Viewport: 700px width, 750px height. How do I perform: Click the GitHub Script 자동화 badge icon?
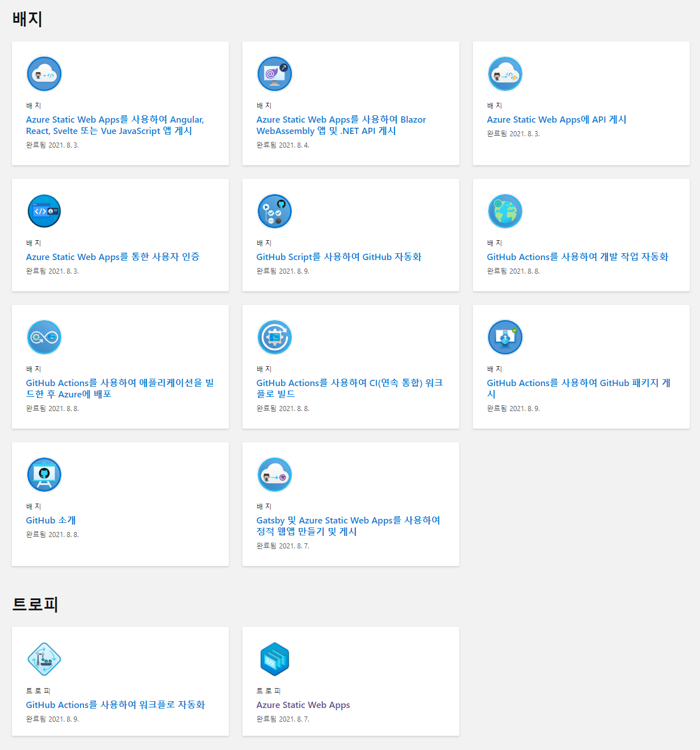(275, 211)
